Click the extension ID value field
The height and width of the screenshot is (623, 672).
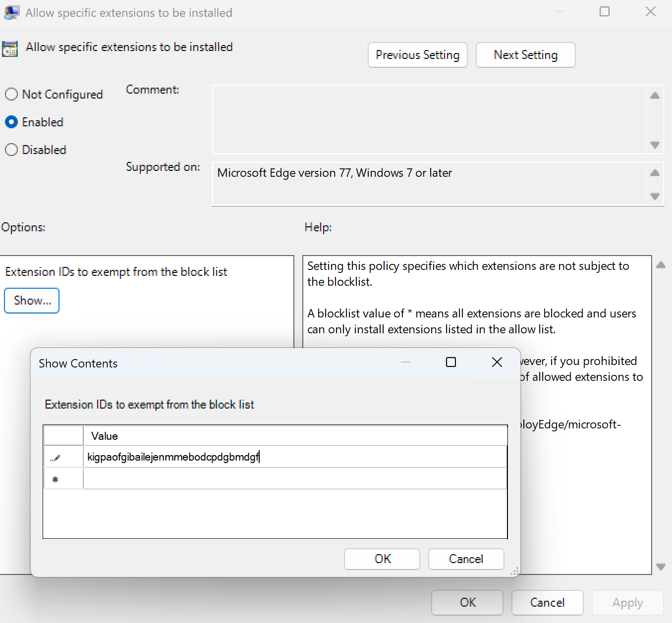[295, 457]
